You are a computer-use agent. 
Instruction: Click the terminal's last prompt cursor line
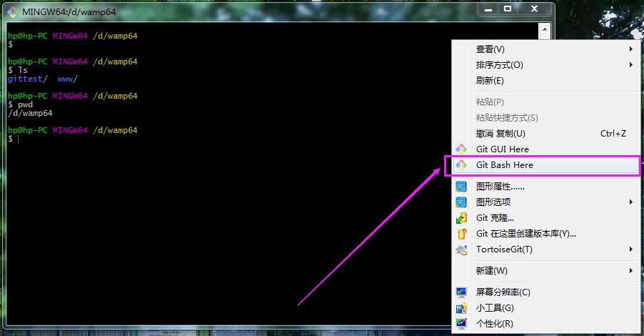[x=14, y=139]
